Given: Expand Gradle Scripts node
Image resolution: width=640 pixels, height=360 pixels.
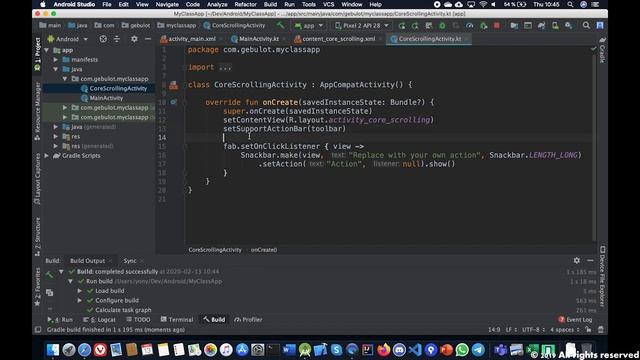Looking at the screenshot, I should pos(47,156).
